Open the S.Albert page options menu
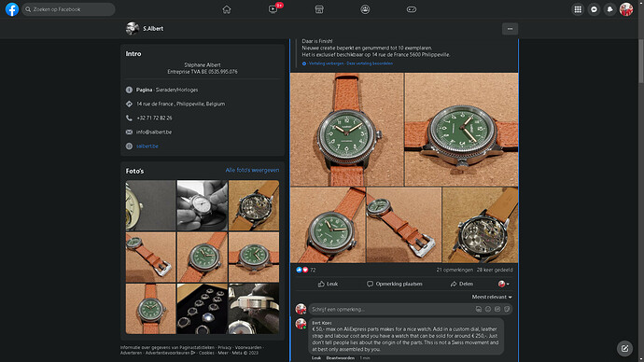 pyautogui.click(x=510, y=29)
